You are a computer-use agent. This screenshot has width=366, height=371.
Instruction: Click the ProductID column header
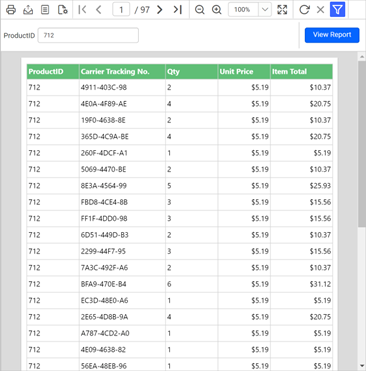[x=53, y=71]
